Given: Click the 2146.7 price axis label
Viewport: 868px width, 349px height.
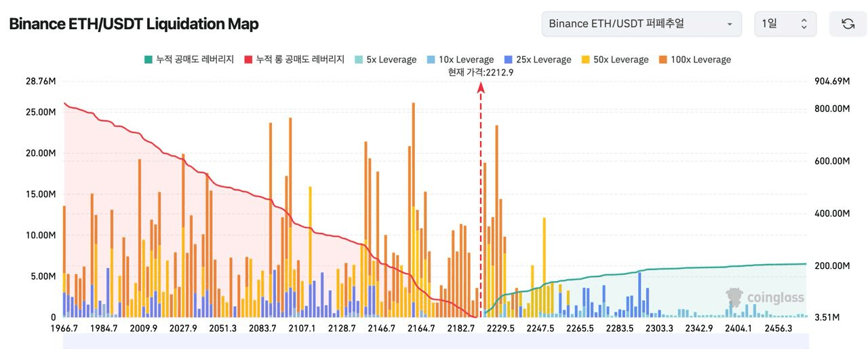Looking at the screenshot, I should tap(381, 329).
